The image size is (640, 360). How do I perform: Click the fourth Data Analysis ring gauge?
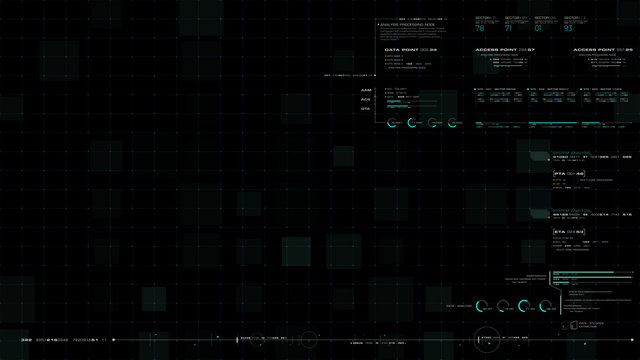pyautogui.click(x=545, y=306)
